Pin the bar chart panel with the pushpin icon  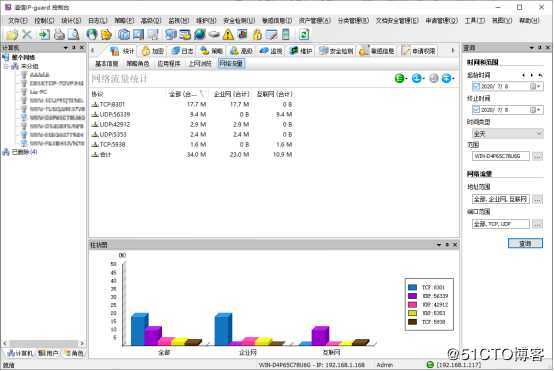(x=447, y=245)
